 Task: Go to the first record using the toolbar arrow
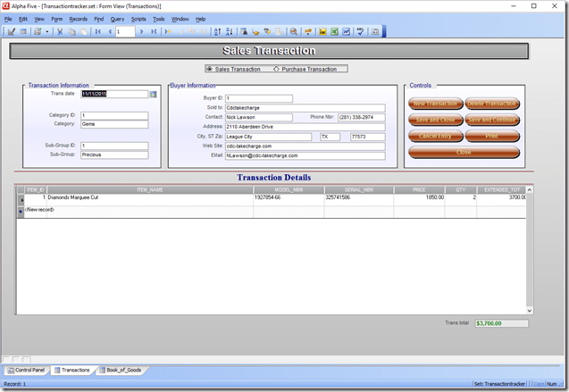(97, 31)
